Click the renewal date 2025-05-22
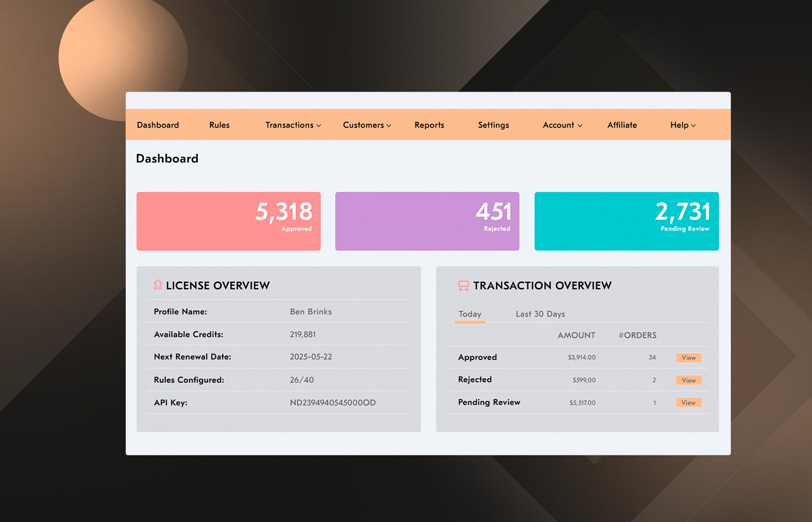The width and height of the screenshot is (812, 522). tap(311, 357)
